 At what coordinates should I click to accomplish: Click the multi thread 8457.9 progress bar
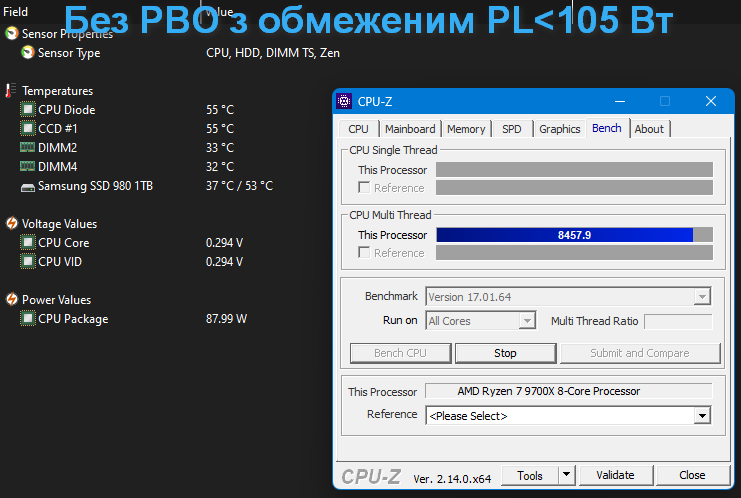574,235
